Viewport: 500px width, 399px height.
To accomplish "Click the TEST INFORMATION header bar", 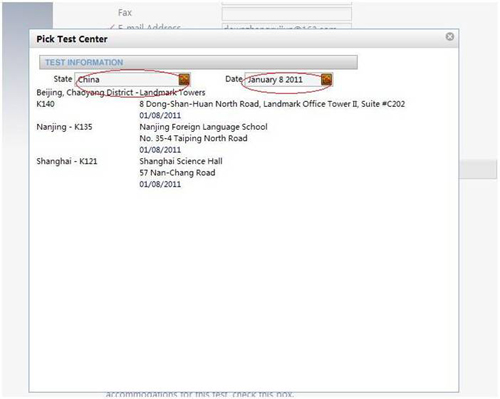I will tap(198, 62).
